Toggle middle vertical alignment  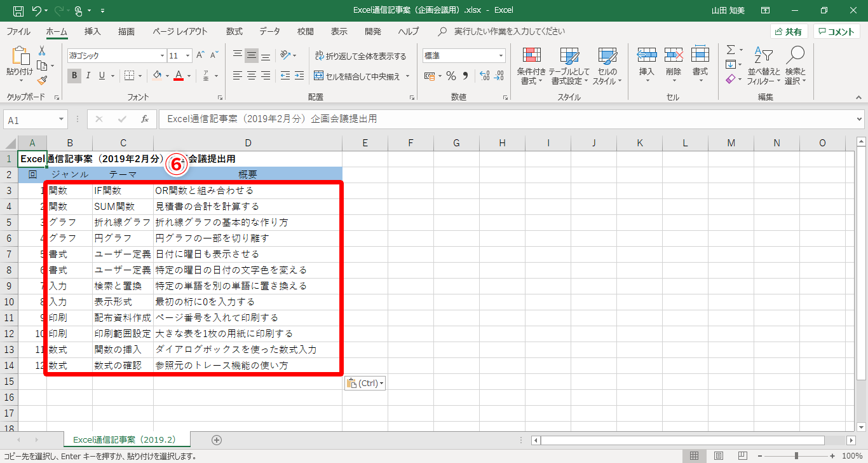pos(252,55)
